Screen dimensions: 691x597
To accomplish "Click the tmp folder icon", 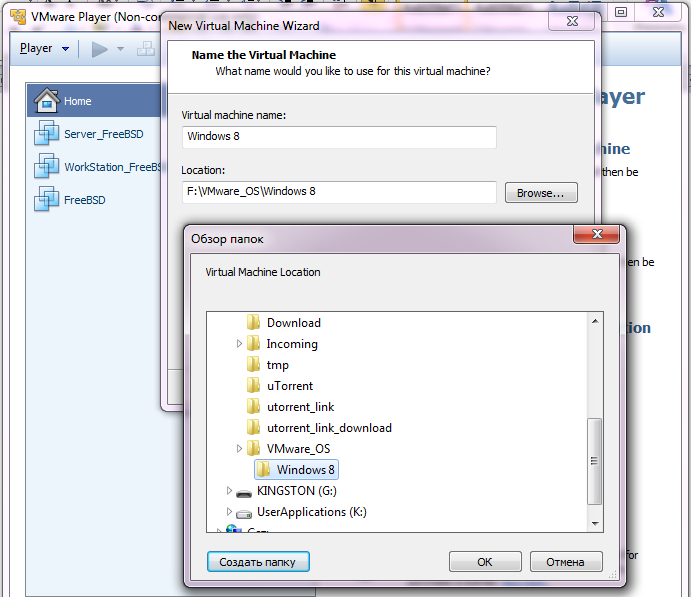I will click(253, 364).
